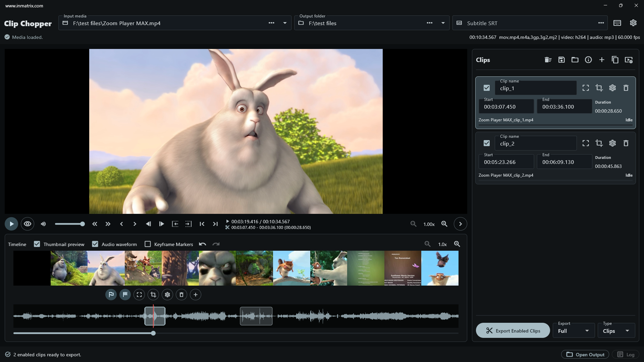Viewport: 644px width, 362px height.
Task: Zoom in the video preview
Action: 444,224
